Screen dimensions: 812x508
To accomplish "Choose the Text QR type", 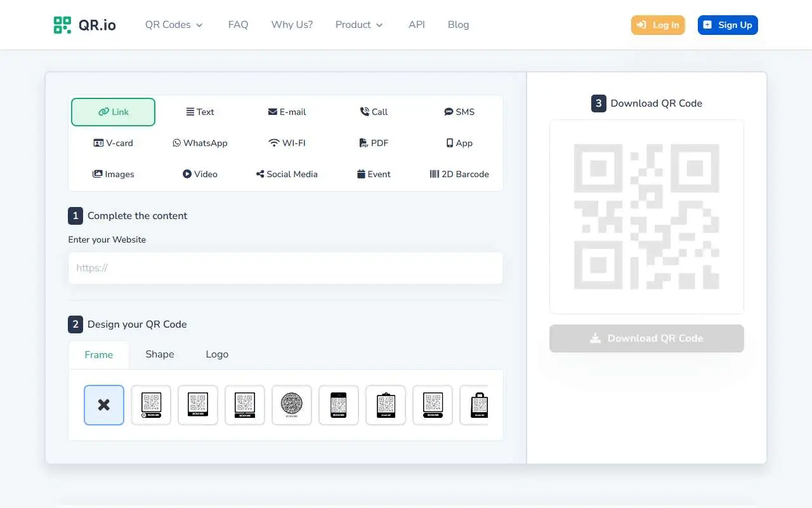I will point(200,112).
